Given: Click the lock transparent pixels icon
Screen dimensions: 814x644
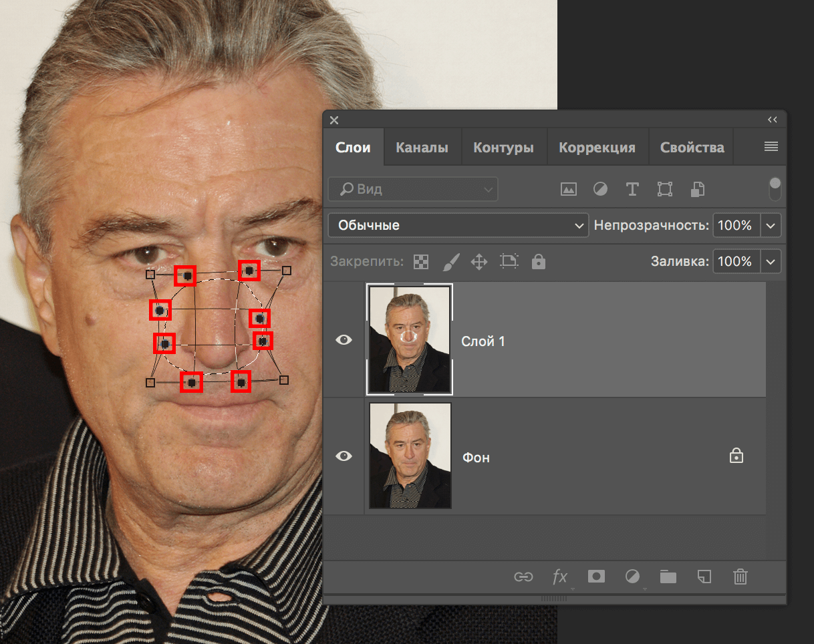Looking at the screenshot, I should tap(421, 261).
